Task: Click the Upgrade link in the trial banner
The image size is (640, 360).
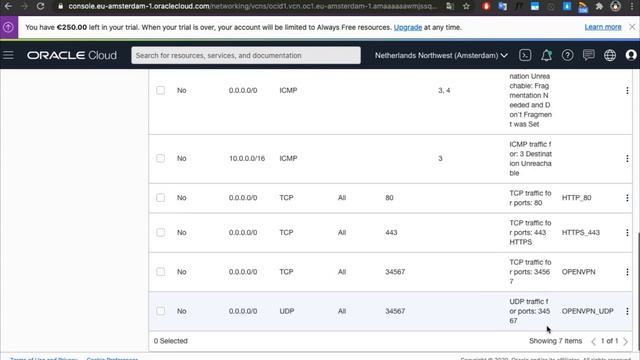Action: pos(408,27)
